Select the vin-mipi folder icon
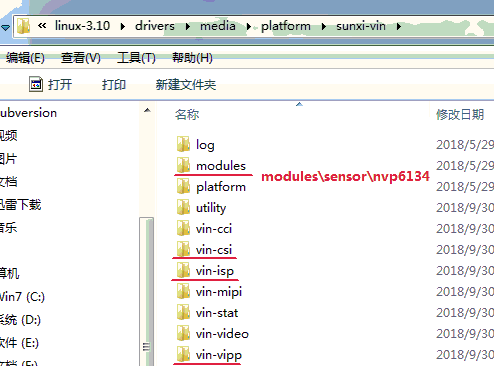Screen dimensions: 496x366 click(x=183, y=291)
